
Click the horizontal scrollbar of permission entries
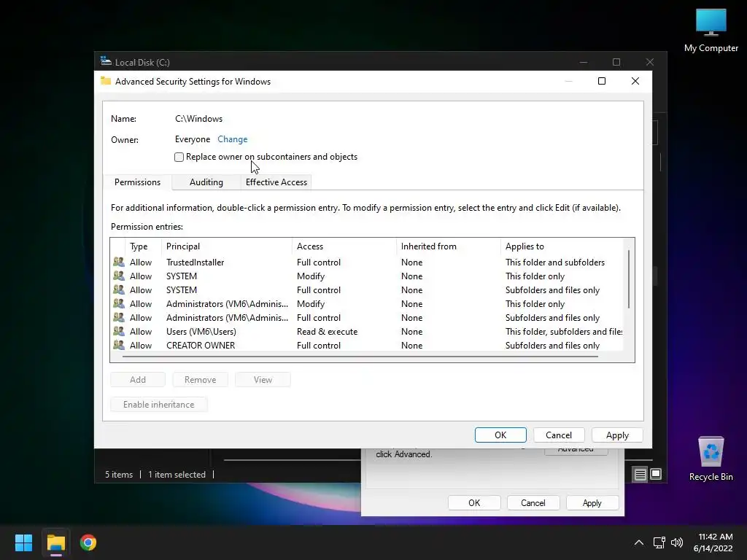pos(360,356)
